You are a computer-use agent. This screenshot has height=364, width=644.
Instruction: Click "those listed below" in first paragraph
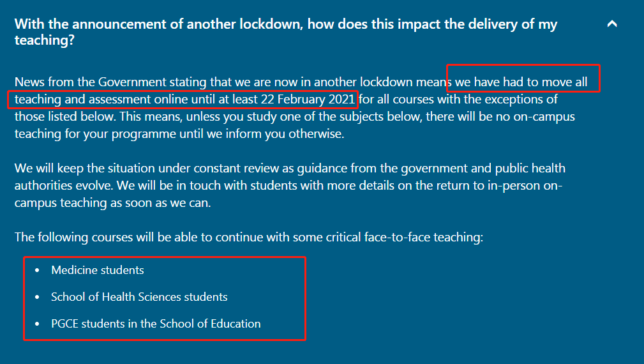pos(60,117)
